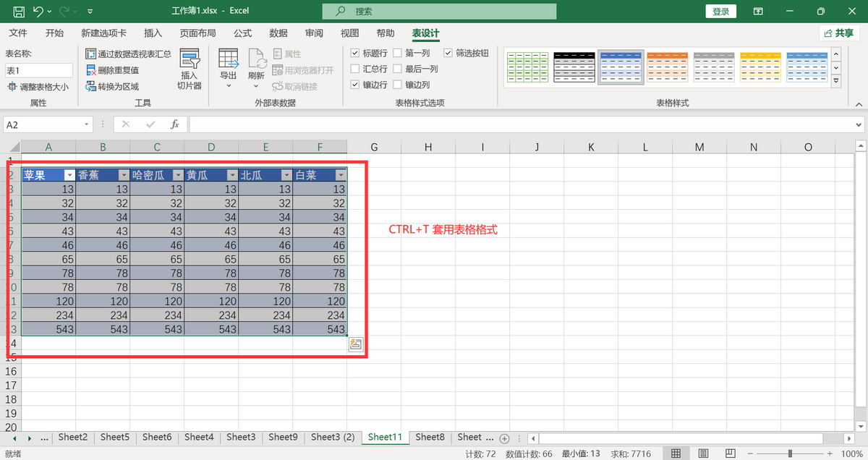Select the black table style swatch
Screen dimensions: 868x460
coord(574,67)
